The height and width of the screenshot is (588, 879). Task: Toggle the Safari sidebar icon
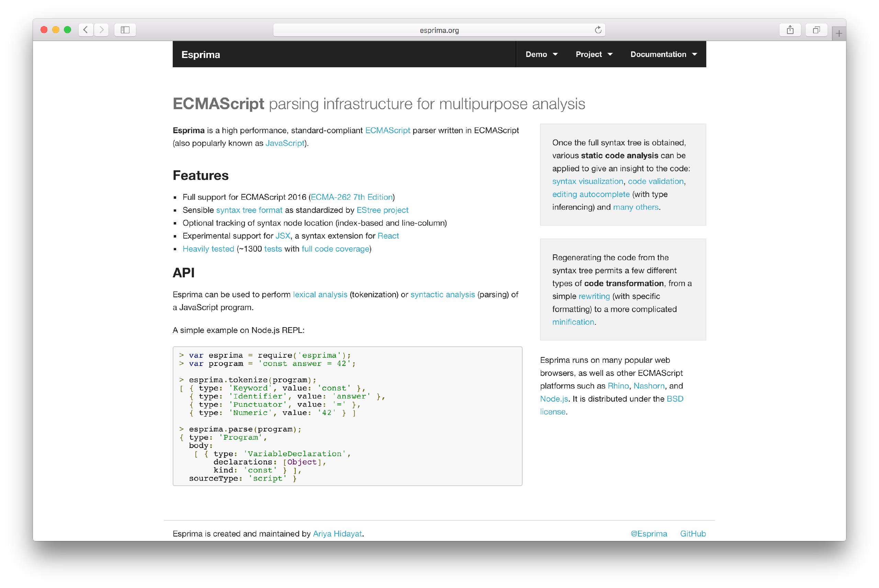coord(125,30)
